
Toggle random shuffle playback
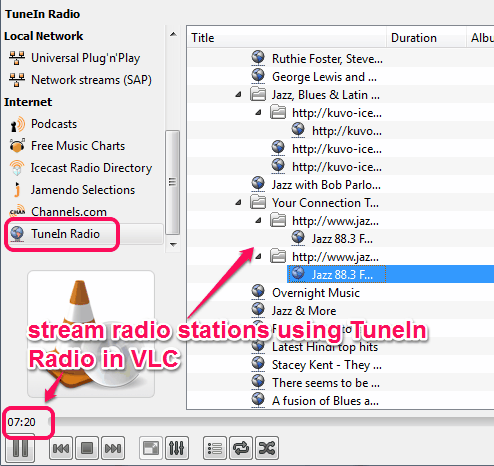click(267, 448)
